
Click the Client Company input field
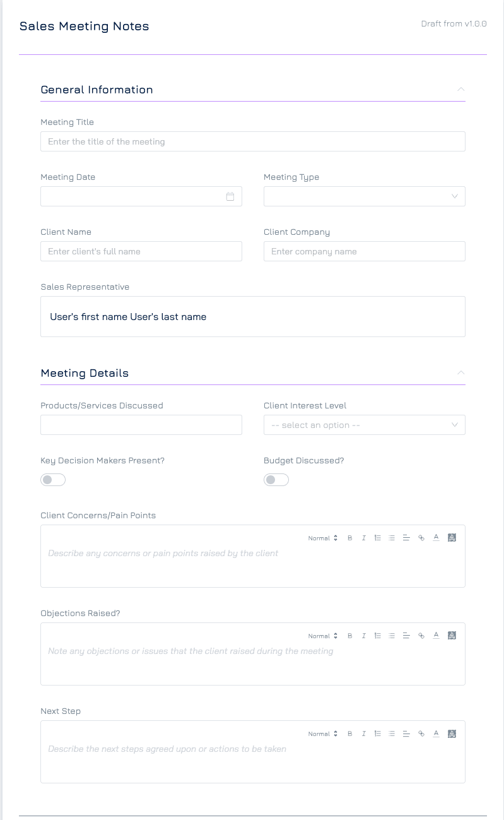pos(365,251)
